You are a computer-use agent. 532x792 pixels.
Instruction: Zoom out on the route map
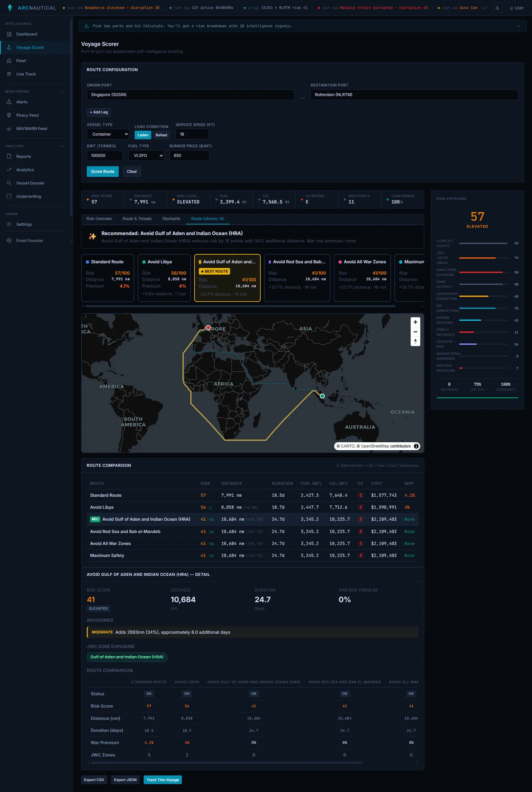[415, 332]
